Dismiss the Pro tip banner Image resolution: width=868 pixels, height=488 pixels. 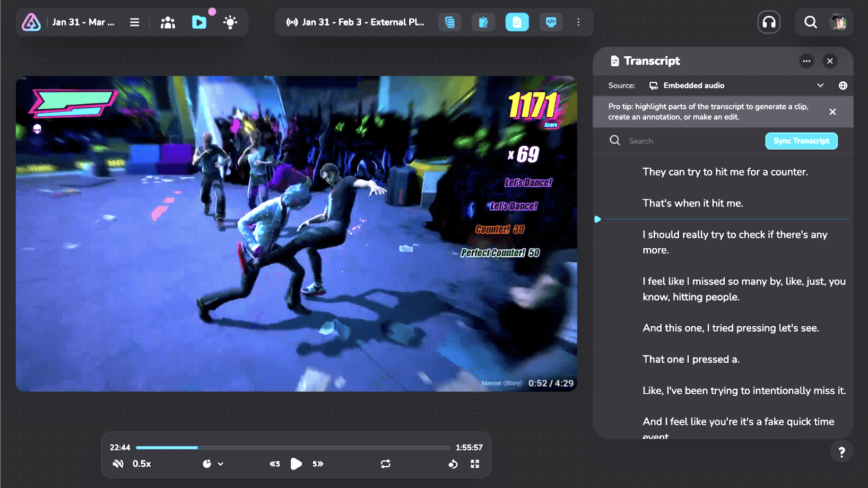coord(832,112)
